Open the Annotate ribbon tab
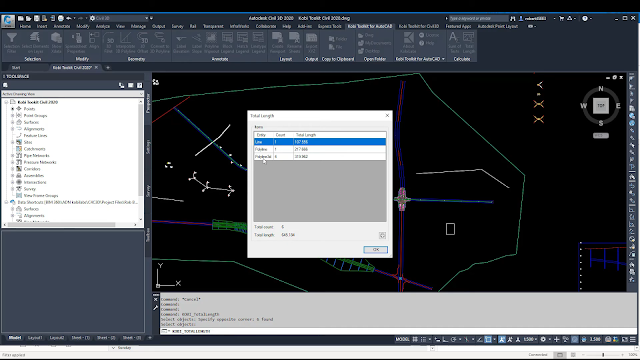This screenshot has height=360, width=640. tap(62, 26)
